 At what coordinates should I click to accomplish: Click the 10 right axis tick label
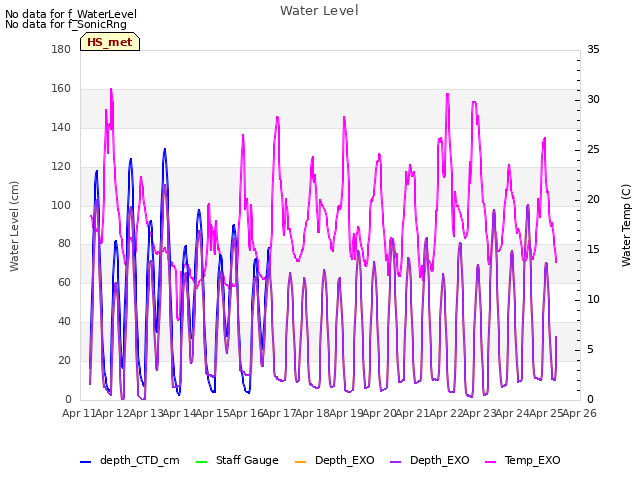pyautogui.click(x=593, y=300)
